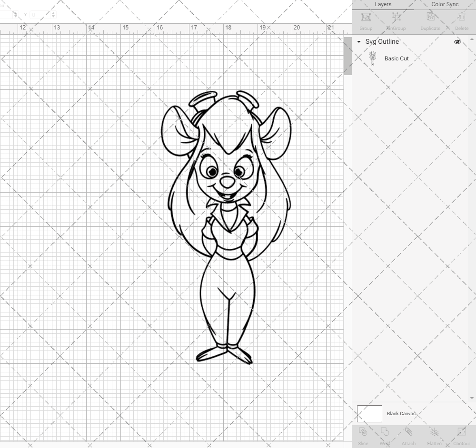Select the mouse character outline on canvas
Viewport: 476px width, 448px height.
point(226,227)
